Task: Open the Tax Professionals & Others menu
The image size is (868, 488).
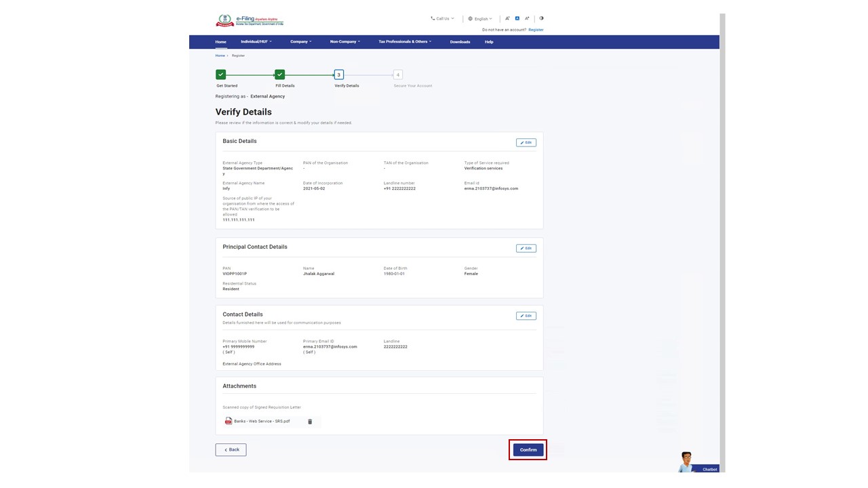Action: coord(404,42)
